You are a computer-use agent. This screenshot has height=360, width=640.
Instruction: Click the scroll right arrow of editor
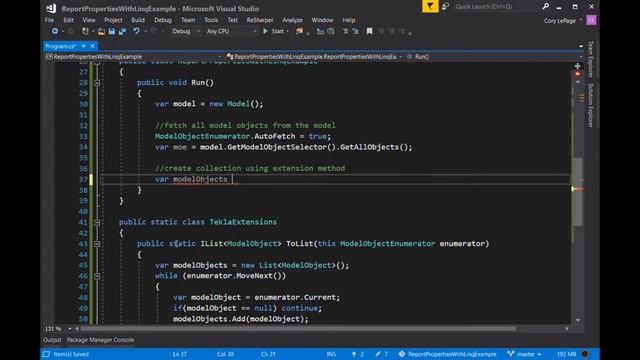(567, 329)
